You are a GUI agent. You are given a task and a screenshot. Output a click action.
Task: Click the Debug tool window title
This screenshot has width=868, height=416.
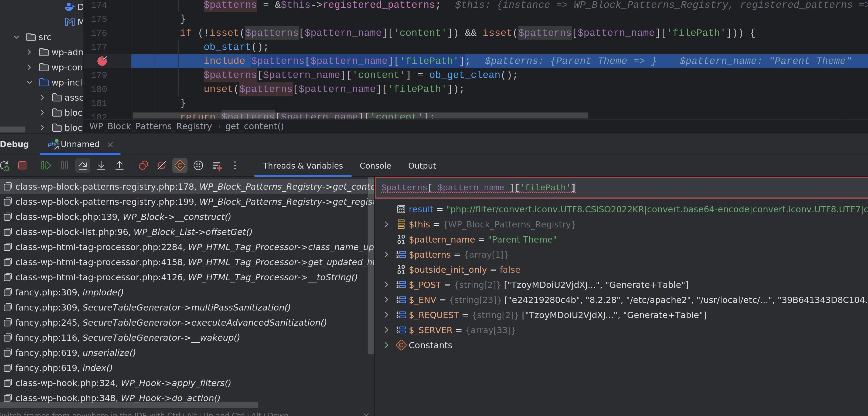pos(15,144)
